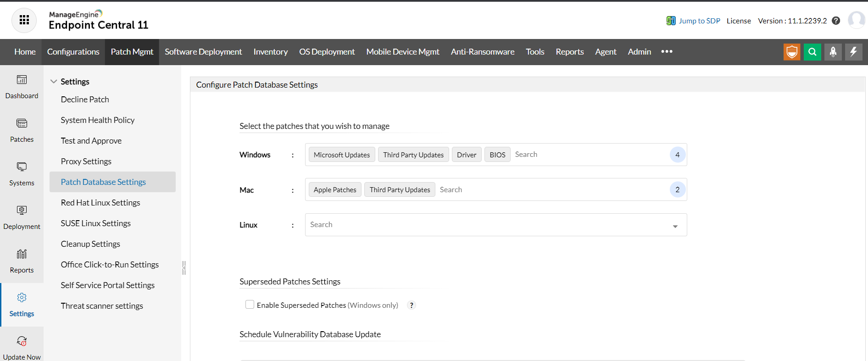Click the Superseded Patches help tooltip icon

412,305
